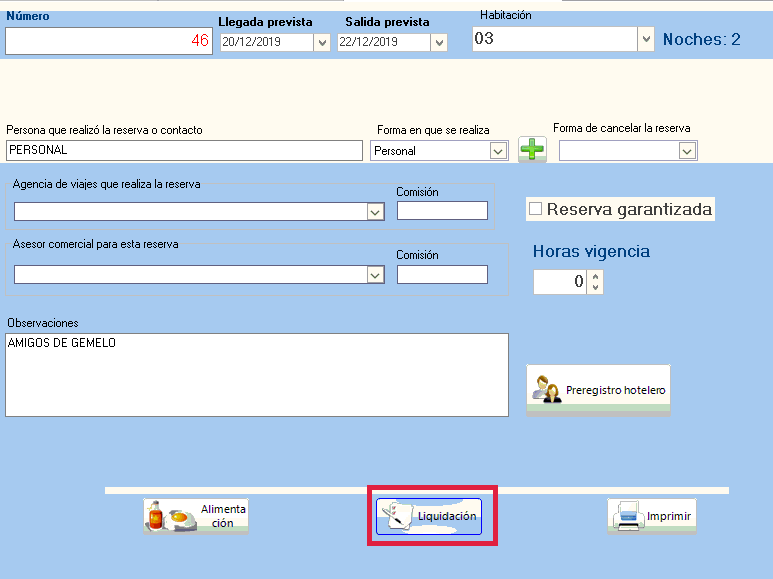Click the Persona que realizó la reserva field
Screen dimensions: 773x579
tap(184, 151)
